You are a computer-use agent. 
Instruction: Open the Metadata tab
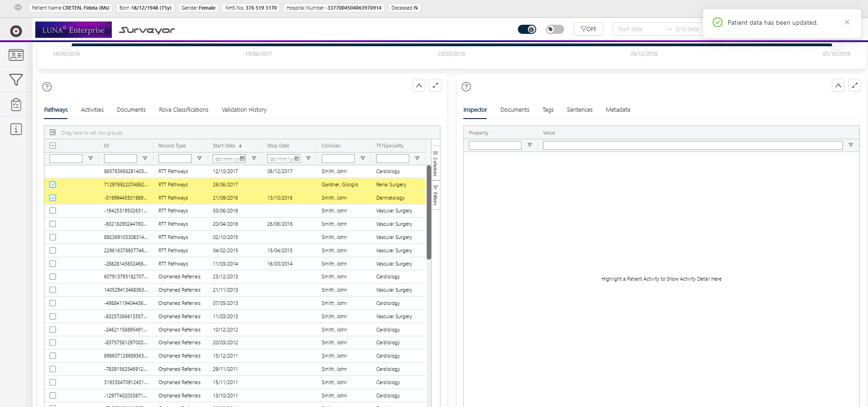click(617, 110)
